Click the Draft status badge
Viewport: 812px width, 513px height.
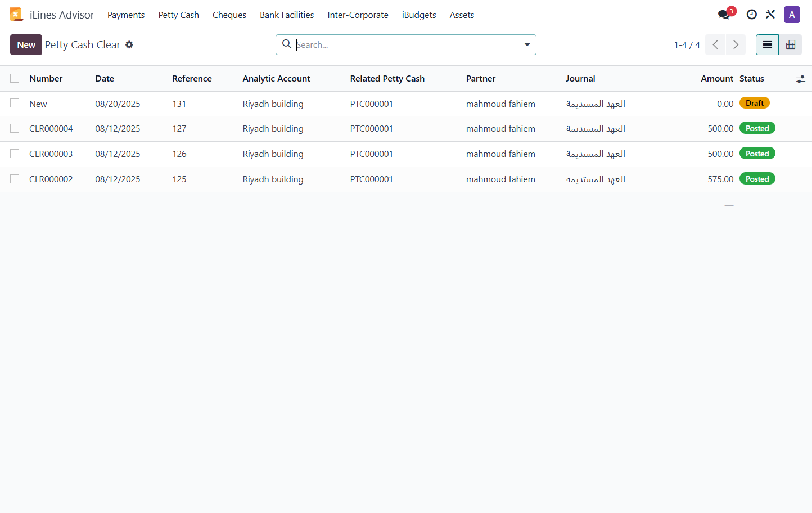pyautogui.click(x=754, y=103)
